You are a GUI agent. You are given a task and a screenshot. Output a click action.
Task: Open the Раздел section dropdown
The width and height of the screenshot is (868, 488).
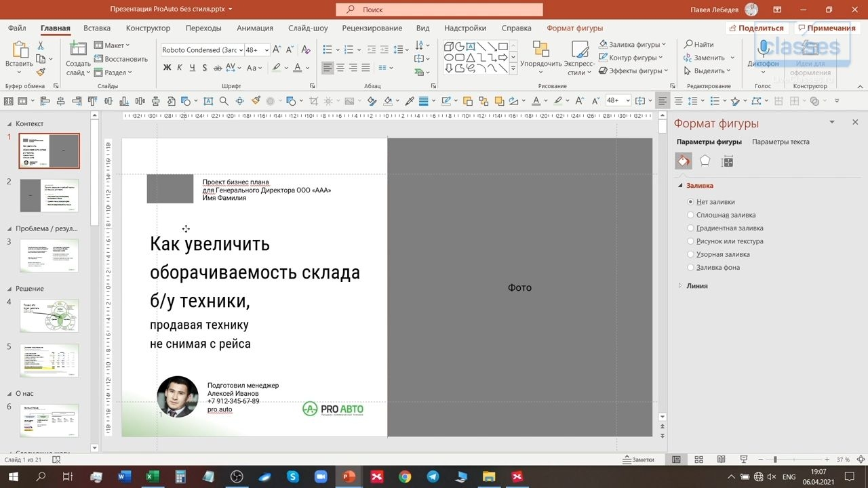click(x=113, y=73)
